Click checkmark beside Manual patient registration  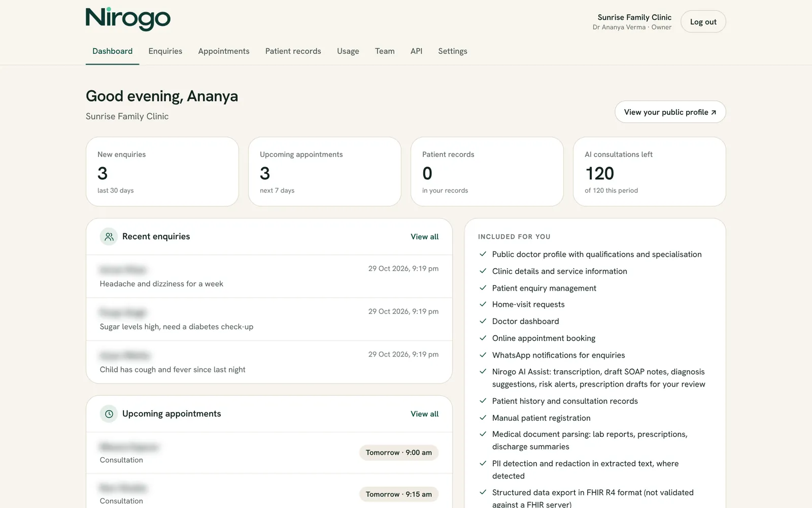pos(483,418)
